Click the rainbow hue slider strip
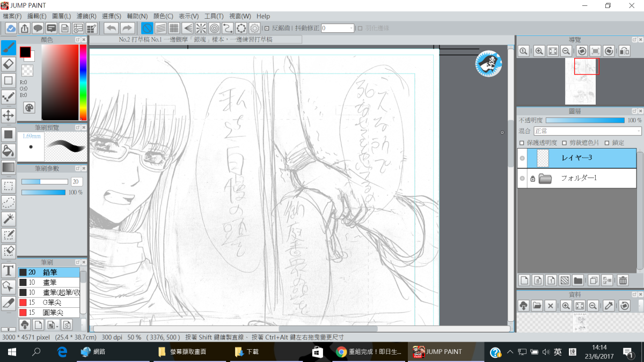This screenshot has height=362, width=644. tap(83, 82)
